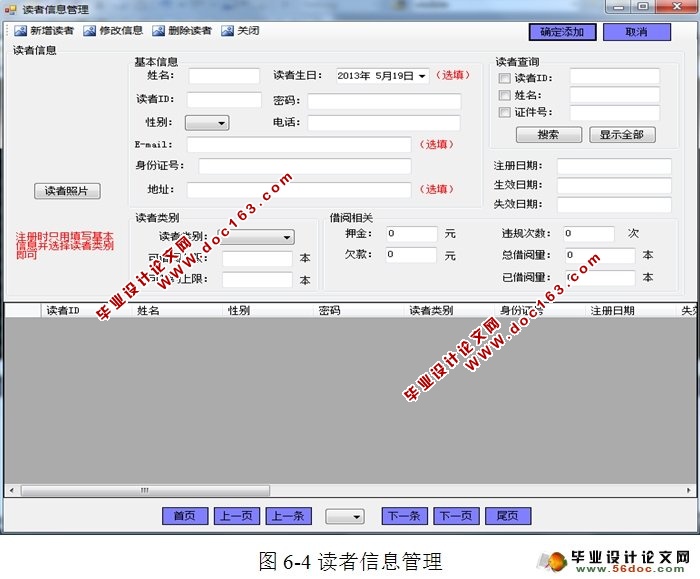
Task: Click the 失效日期 field
Action: coord(614,205)
